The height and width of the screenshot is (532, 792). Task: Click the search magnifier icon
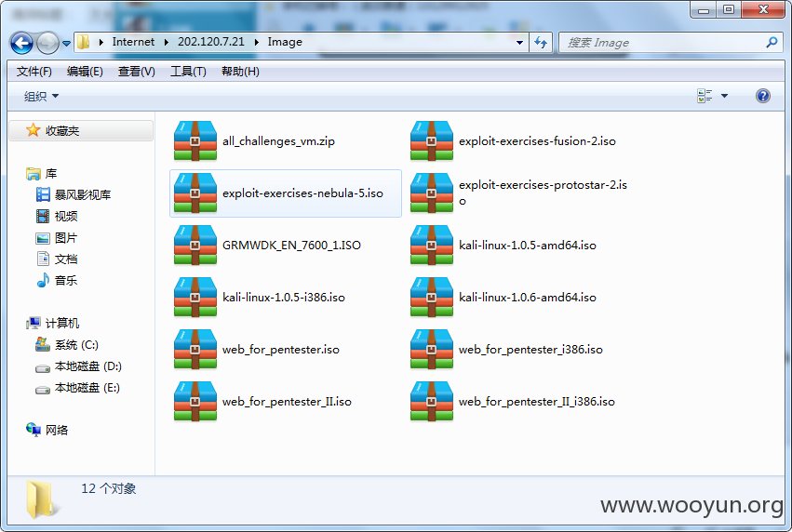click(772, 43)
